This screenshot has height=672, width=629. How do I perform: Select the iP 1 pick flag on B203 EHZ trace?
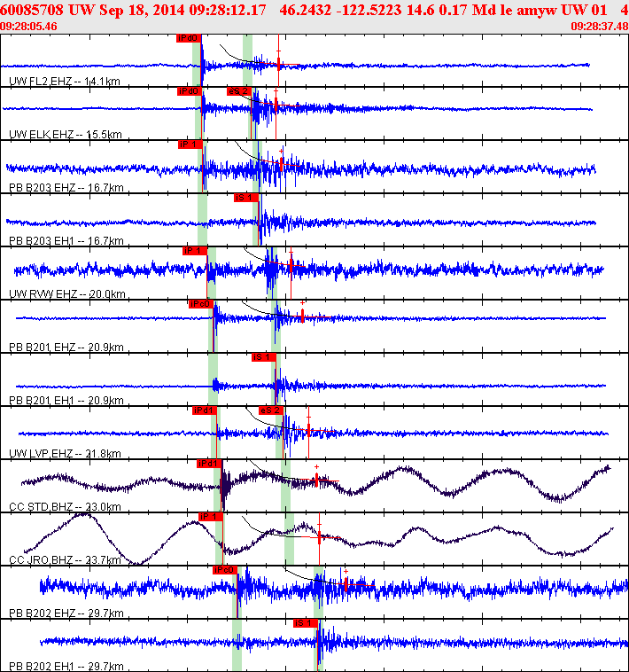(190, 145)
